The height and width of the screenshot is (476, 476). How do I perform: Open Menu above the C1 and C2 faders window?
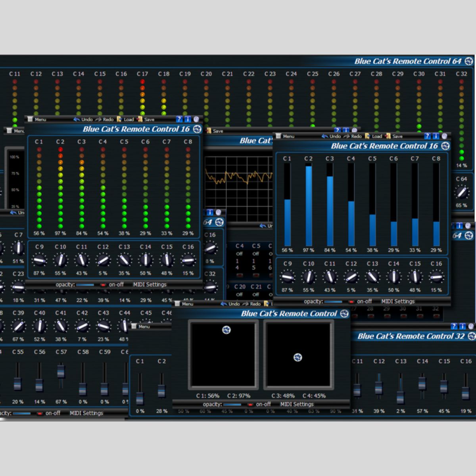point(140,326)
